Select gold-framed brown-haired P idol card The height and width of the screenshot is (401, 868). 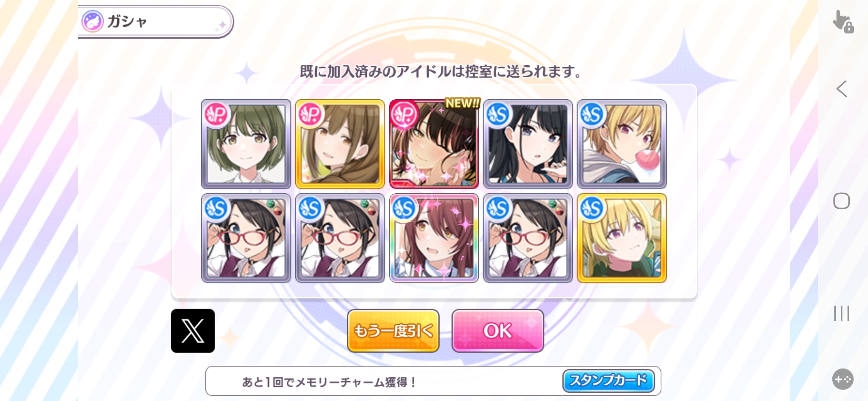340,144
